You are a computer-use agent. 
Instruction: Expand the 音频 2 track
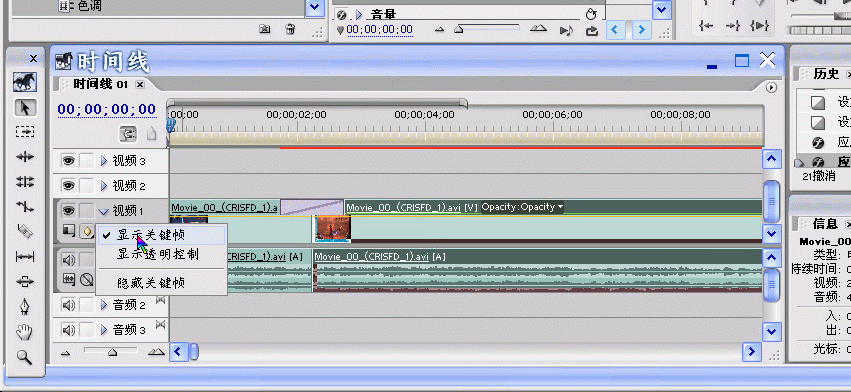coord(104,305)
